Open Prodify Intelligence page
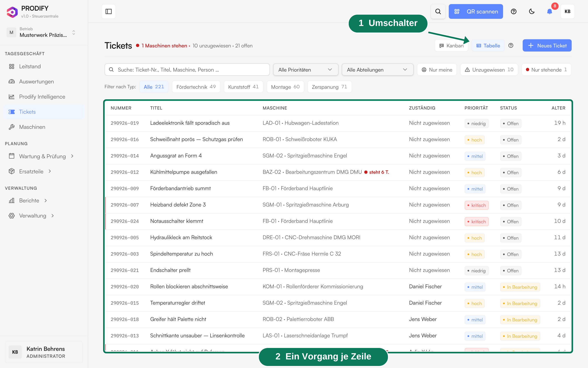 44,97
